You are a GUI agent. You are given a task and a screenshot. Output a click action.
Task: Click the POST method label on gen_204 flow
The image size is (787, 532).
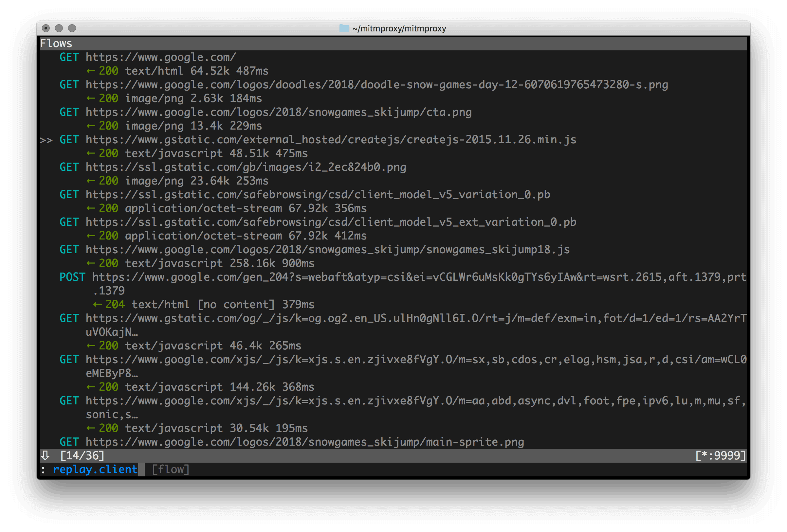click(x=72, y=277)
